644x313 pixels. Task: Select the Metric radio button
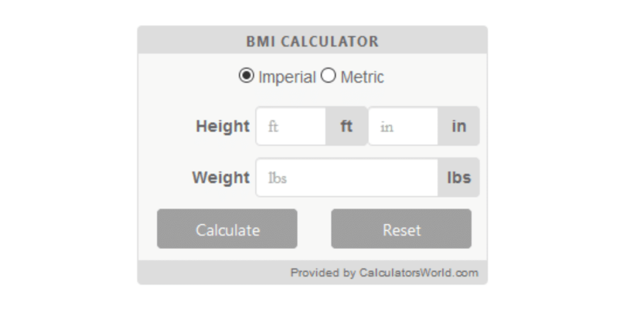coord(328,76)
